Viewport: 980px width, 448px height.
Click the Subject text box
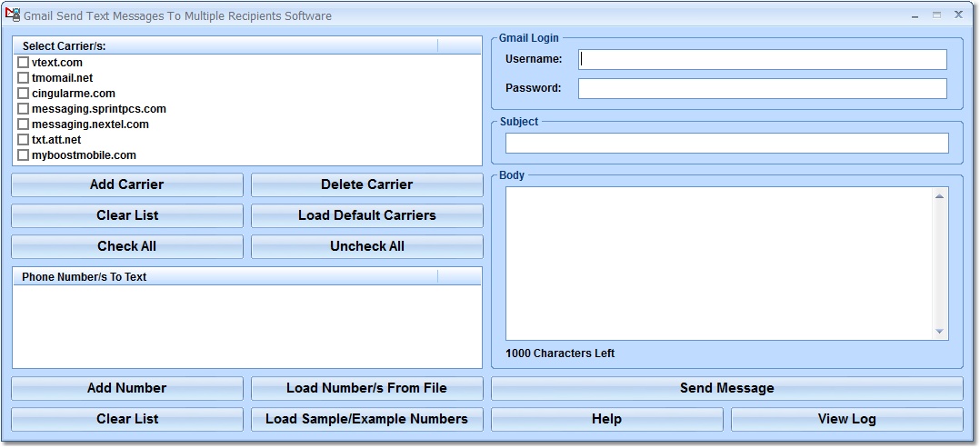click(x=727, y=143)
